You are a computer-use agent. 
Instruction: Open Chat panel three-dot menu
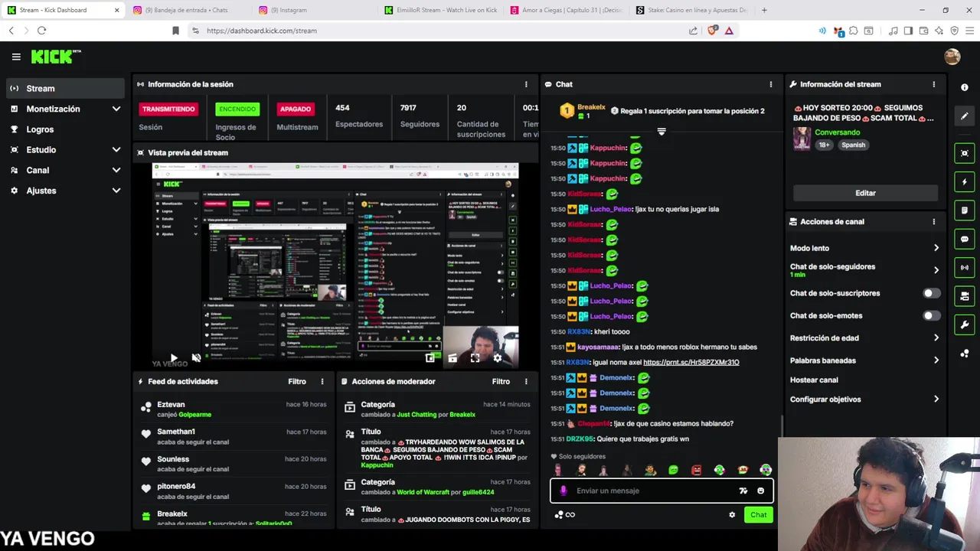pyautogui.click(x=771, y=84)
